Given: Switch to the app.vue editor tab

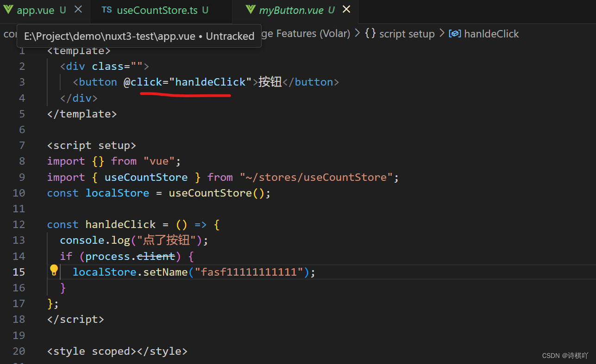Looking at the screenshot, I should click(36, 10).
